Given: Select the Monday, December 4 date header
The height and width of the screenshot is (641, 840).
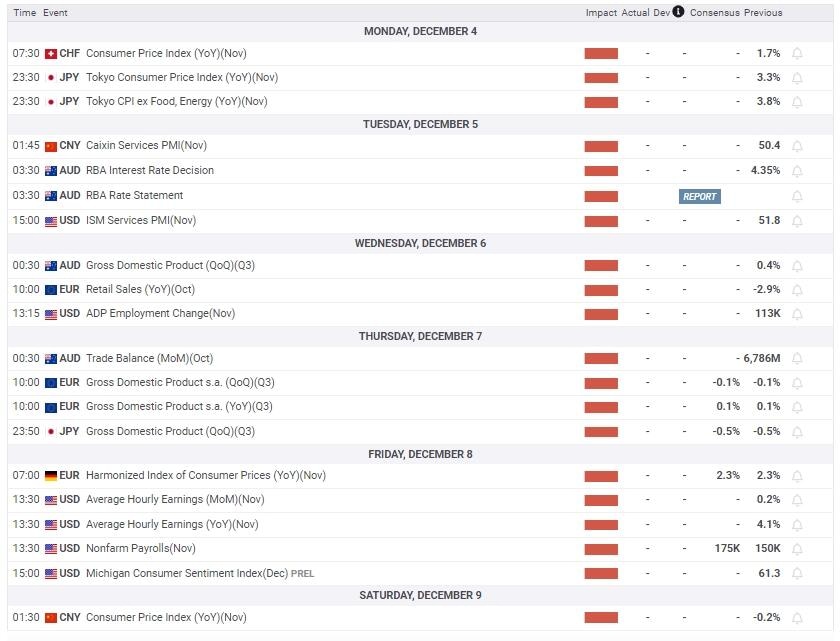Looking at the screenshot, I should click(x=421, y=32).
